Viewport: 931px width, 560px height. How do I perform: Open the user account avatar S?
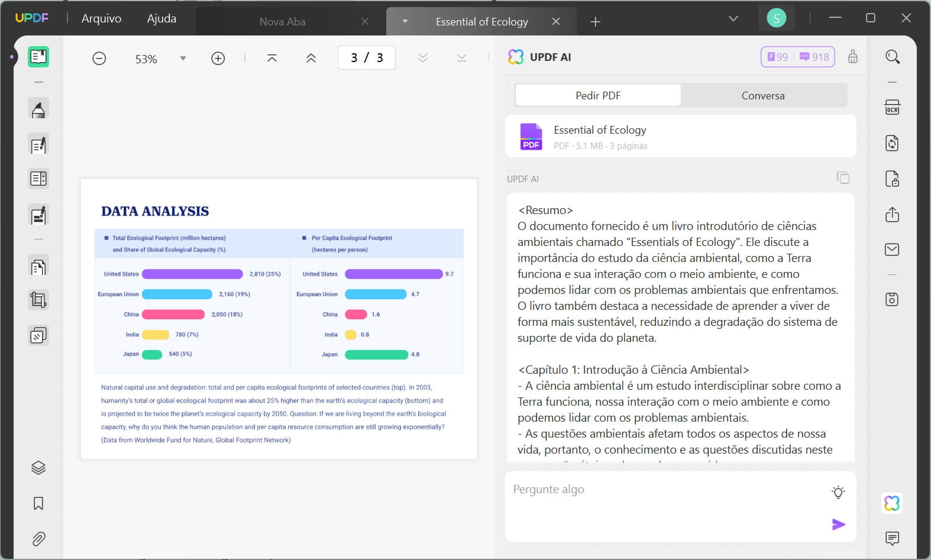(x=776, y=18)
